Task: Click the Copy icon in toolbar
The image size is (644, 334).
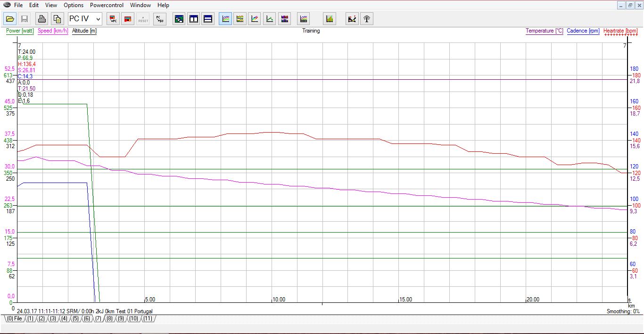Action: click(57, 19)
